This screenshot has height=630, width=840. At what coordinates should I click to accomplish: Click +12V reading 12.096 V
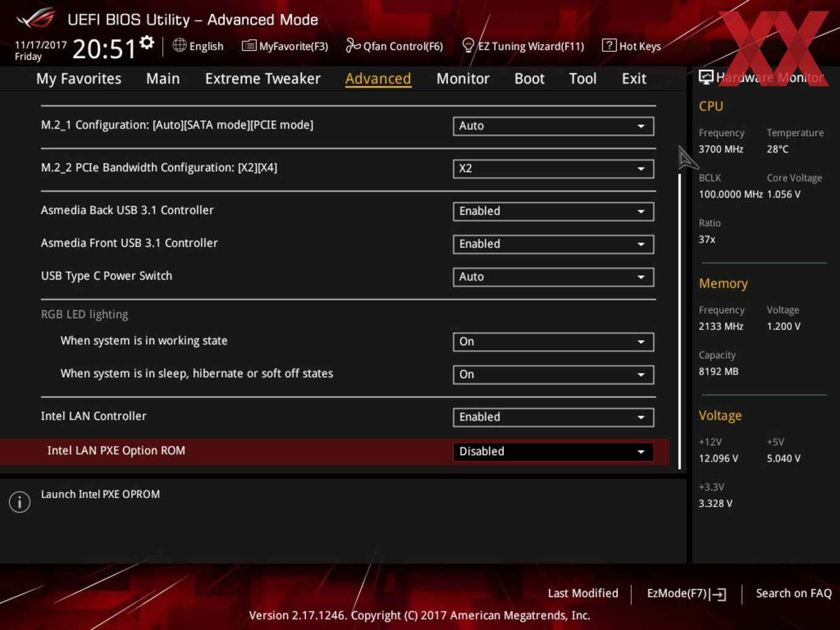[x=718, y=458]
